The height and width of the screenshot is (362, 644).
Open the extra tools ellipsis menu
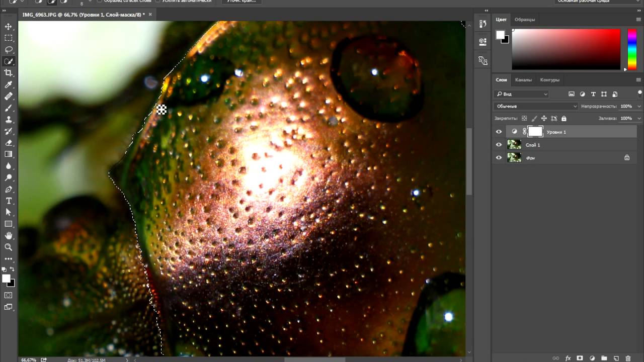[9, 258]
